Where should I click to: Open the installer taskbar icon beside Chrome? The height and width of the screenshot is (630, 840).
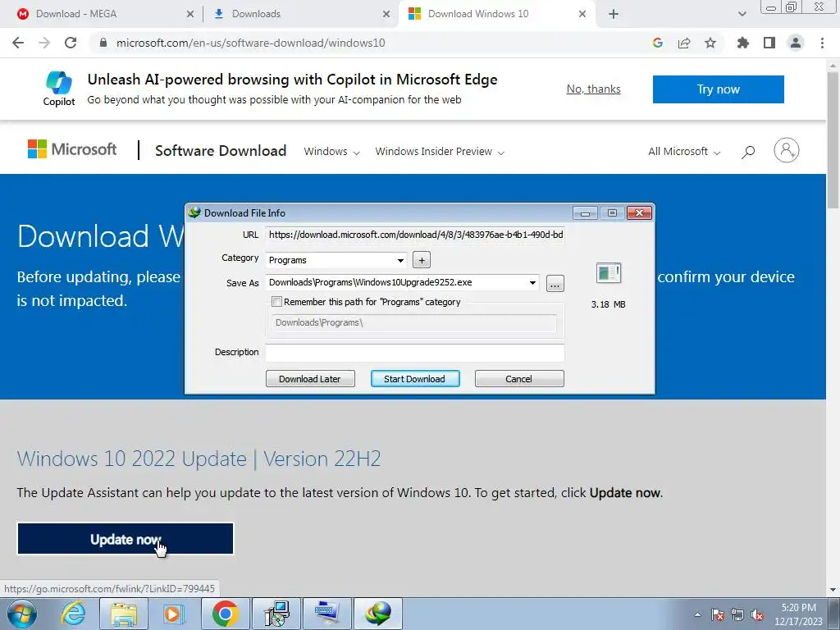276,614
